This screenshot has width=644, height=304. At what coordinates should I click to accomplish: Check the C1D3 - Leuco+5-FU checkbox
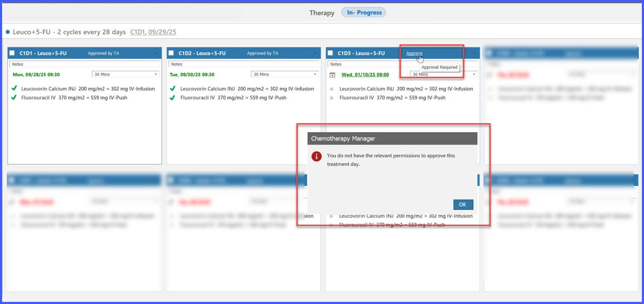click(330, 53)
